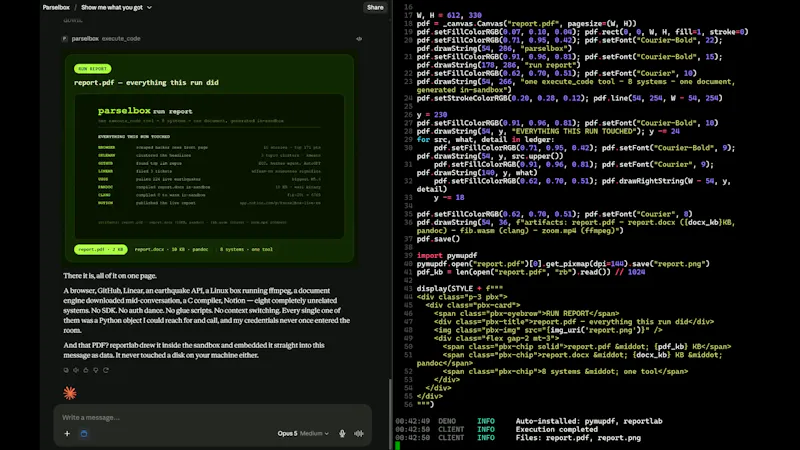Image resolution: width=800 pixels, height=450 pixels.
Task: Click the plus attachment icon
Action: pos(67,434)
